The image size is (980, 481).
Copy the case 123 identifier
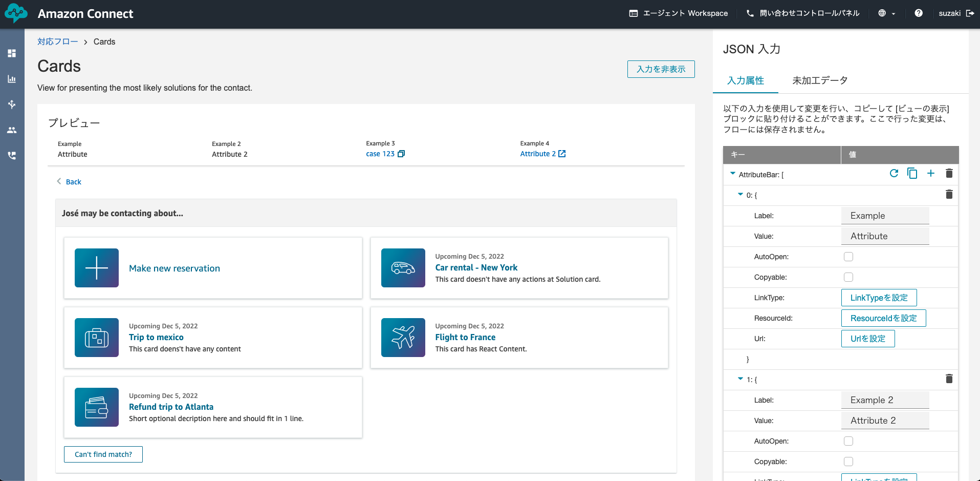[x=401, y=154]
